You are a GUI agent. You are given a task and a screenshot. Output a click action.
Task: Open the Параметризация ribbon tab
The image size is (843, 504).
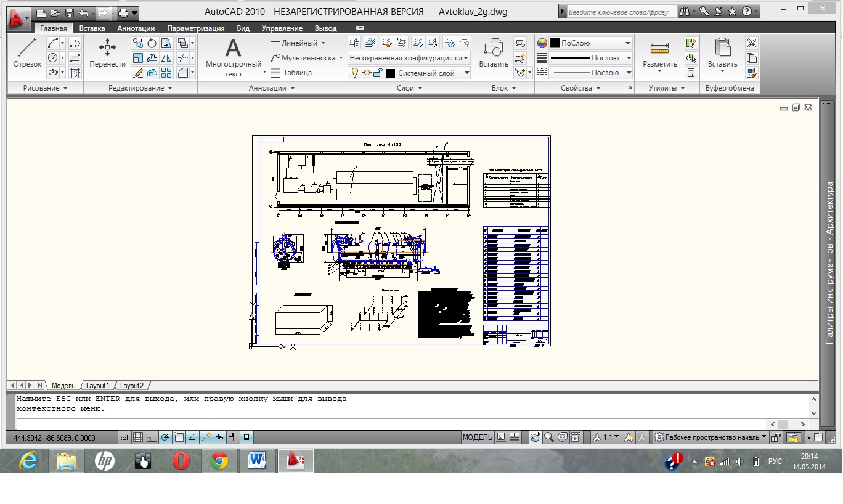pos(197,28)
